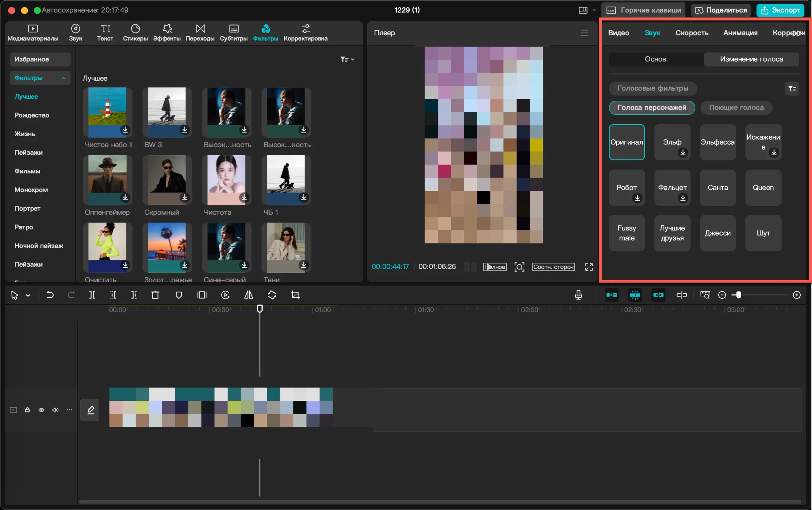812x510 pixels.
Task: Open the filter sort dropdown in library
Action: pos(347,59)
